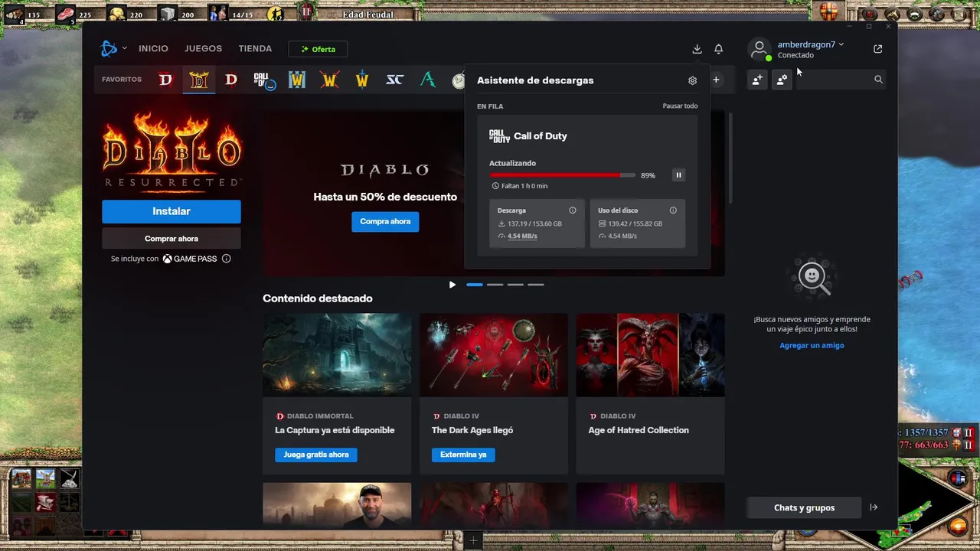The width and height of the screenshot is (980, 551).
Task: Click the Agregar un amigo link
Action: (812, 345)
